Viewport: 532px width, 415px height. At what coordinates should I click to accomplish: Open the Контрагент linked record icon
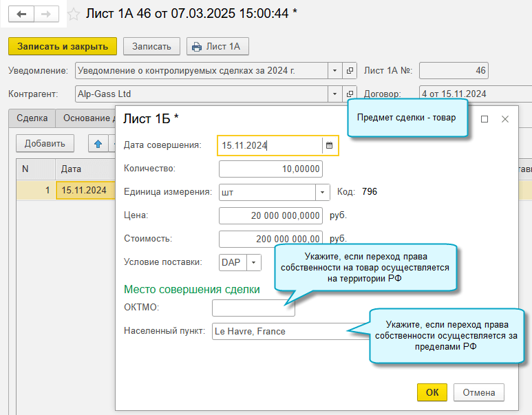350,94
